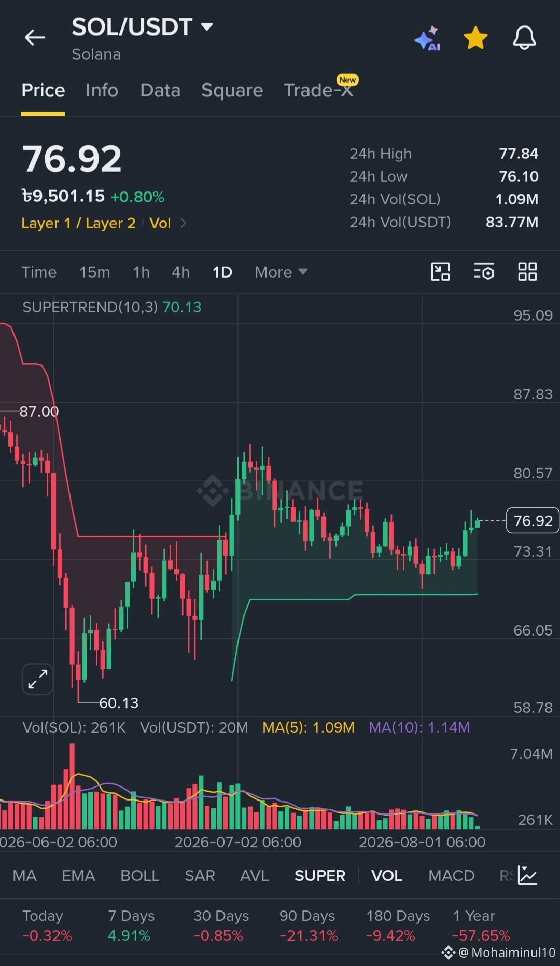Expand chart to fullscreen with arrows icon
The height and width of the screenshot is (966, 560).
37,679
